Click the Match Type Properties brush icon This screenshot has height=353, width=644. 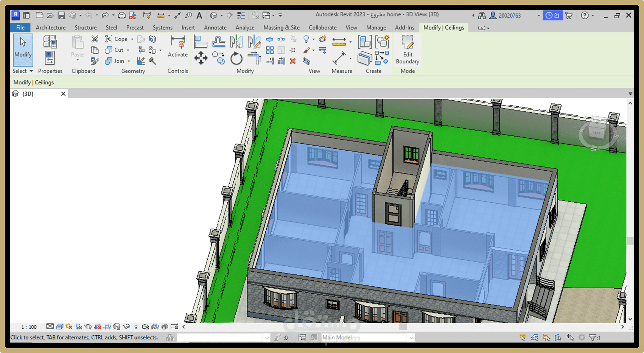pyautogui.click(x=95, y=61)
